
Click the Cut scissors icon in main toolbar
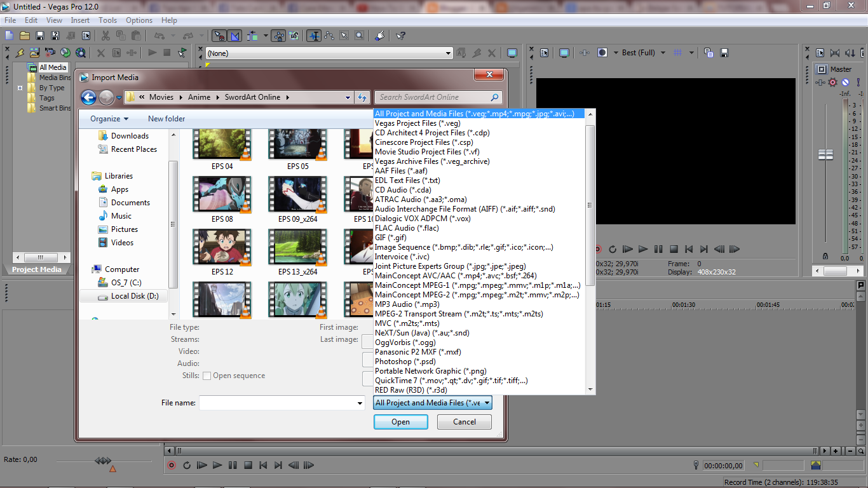pyautogui.click(x=105, y=36)
